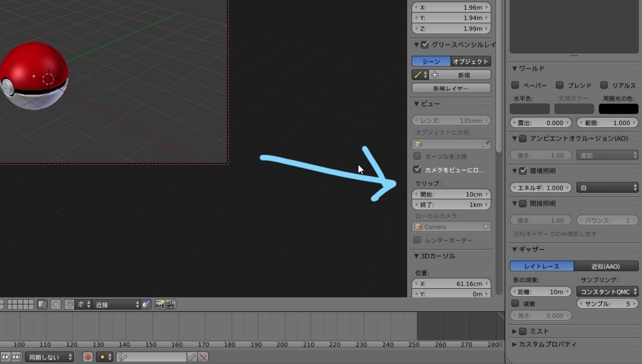642x364 pixels.
Task: Click the クリップ 終了 1km field
Action: (451, 204)
